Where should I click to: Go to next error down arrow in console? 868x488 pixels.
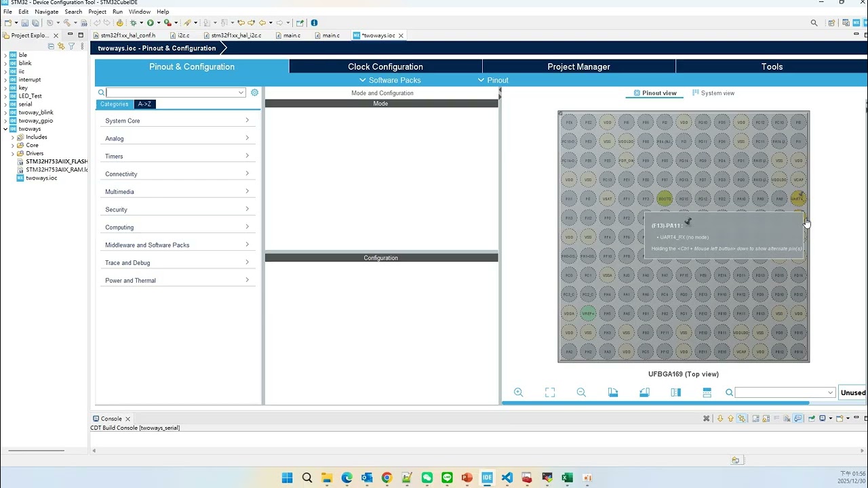click(720, 418)
